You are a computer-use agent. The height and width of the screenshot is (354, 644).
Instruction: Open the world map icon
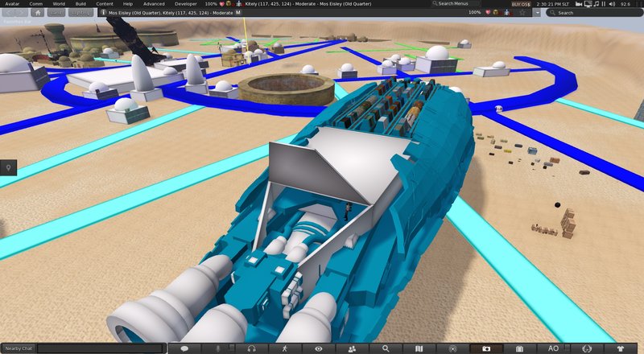pos(419,348)
